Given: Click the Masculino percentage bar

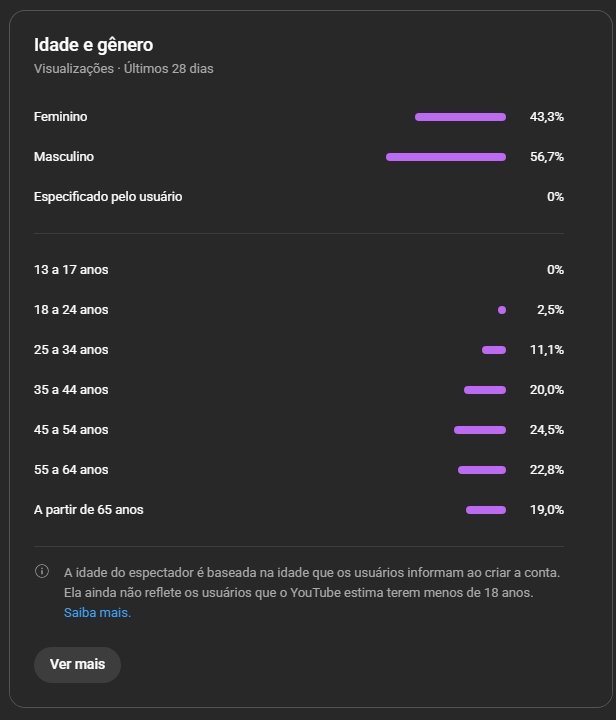Looking at the screenshot, I should (446, 157).
